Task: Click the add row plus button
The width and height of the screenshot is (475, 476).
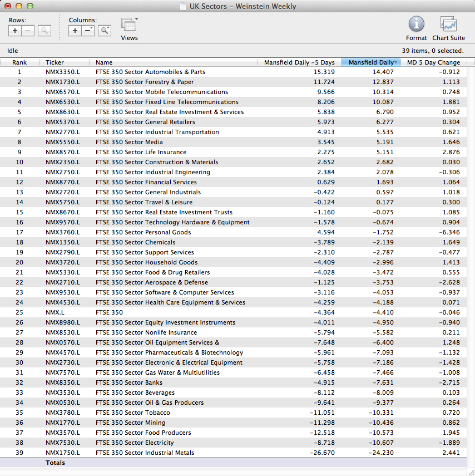Action: (15, 31)
